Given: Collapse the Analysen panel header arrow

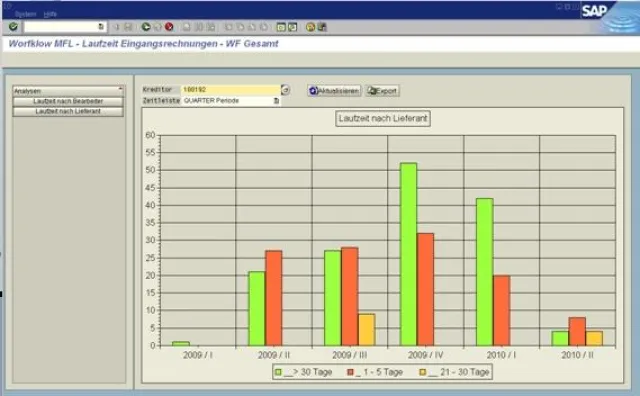Looking at the screenshot, I should pyautogui.click(x=120, y=89).
